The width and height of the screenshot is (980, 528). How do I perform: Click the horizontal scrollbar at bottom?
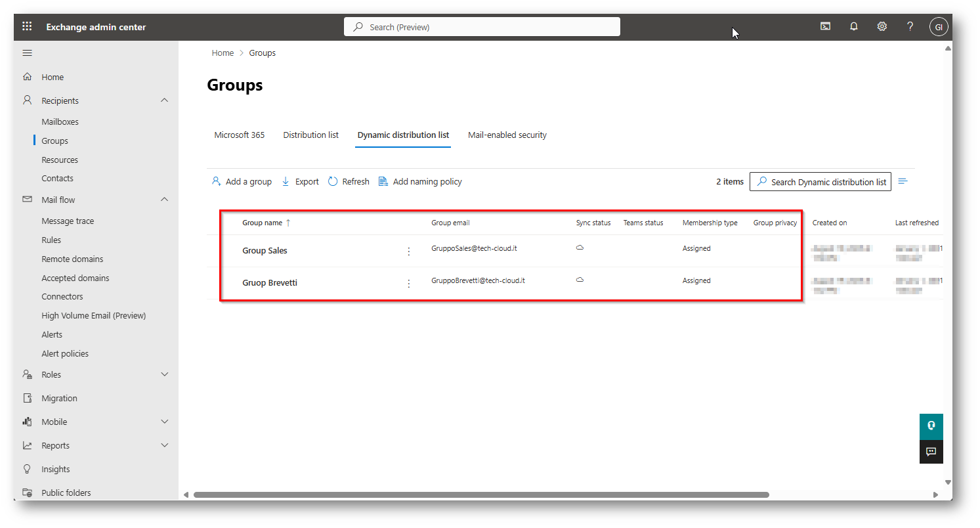click(480, 495)
